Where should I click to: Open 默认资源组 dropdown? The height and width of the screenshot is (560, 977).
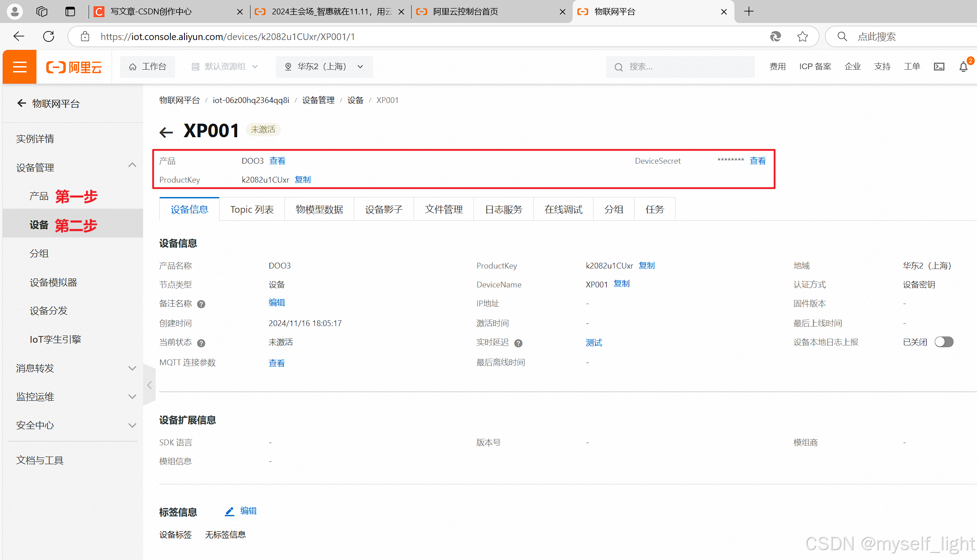click(225, 67)
